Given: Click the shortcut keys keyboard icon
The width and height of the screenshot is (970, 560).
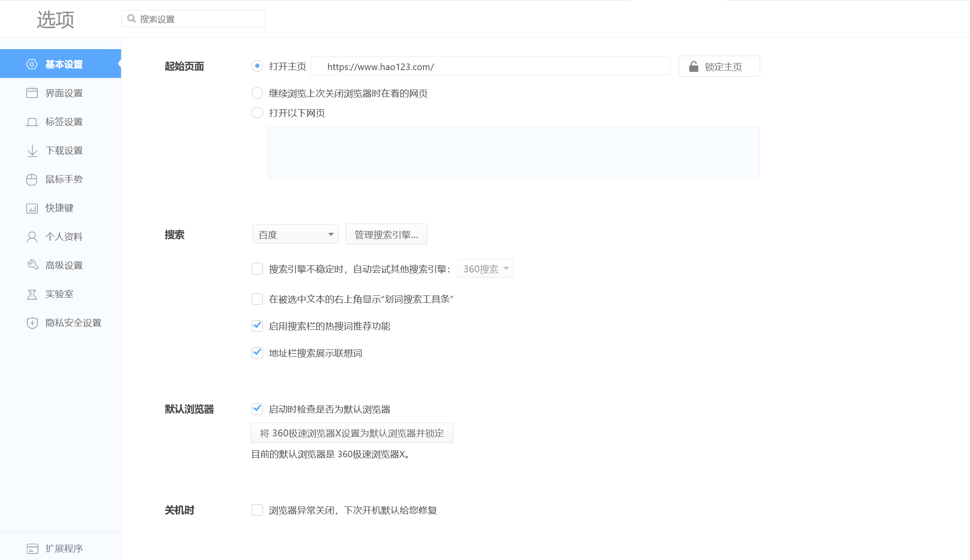Looking at the screenshot, I should pos(32,208).
